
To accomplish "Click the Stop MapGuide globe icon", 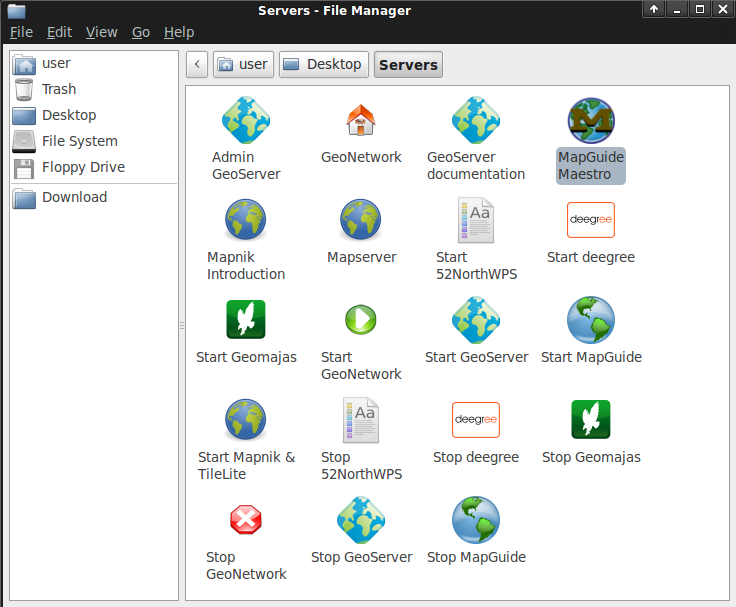I will coord(476,520).
